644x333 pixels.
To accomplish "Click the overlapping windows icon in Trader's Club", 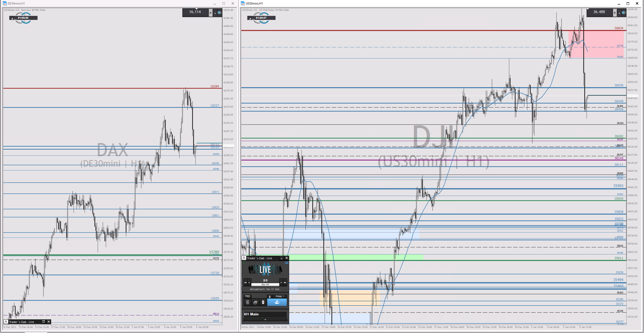I will click(255, 302).
